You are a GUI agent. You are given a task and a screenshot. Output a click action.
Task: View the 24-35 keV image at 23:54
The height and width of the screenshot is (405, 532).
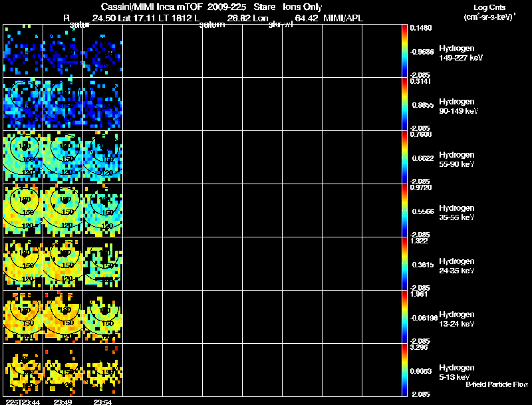[103, 264]
